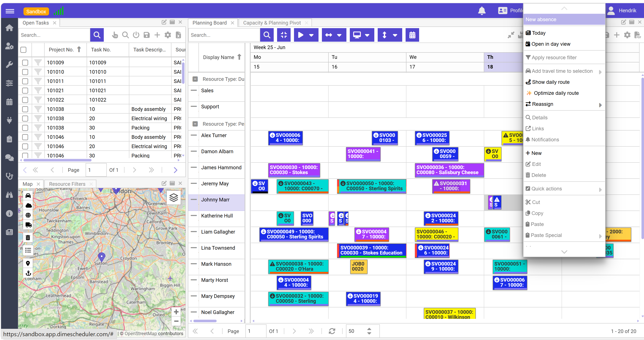Click the map trash delete icon

28,237
